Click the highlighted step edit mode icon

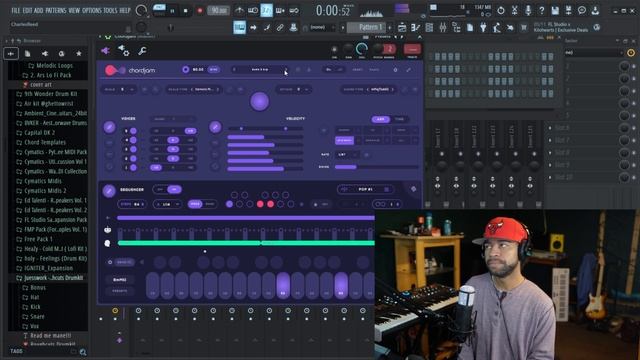coord(267,11)
